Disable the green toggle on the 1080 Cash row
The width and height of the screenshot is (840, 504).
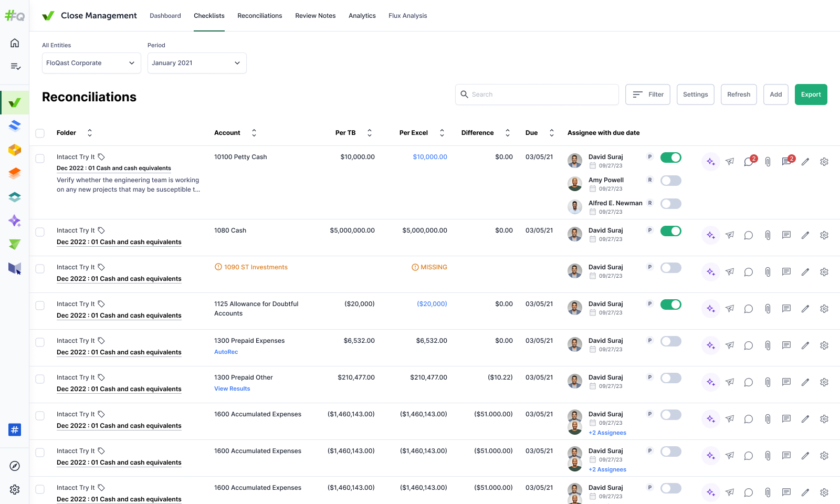pyautogui.click(x=670, y=230)
